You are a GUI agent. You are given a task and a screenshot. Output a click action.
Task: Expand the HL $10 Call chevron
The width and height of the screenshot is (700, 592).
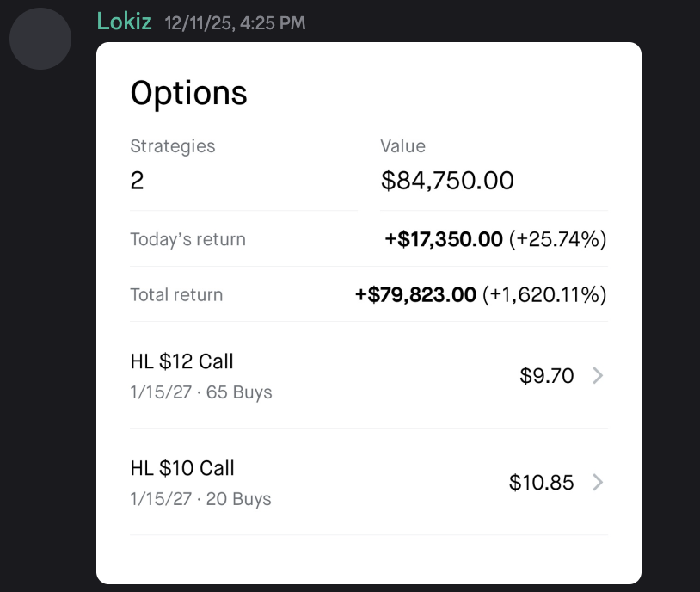point(598,482)
